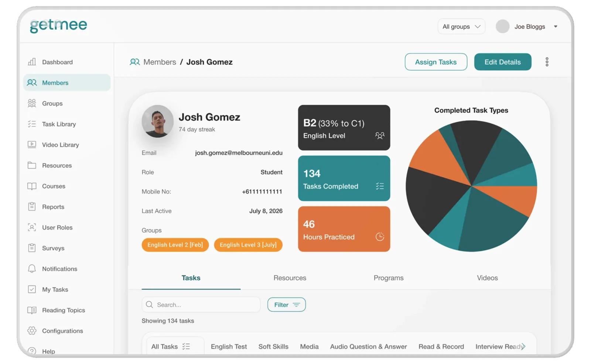Click the Courses open book icon
The height and width of the screenshot is (364, 591).
pos(32,186)
